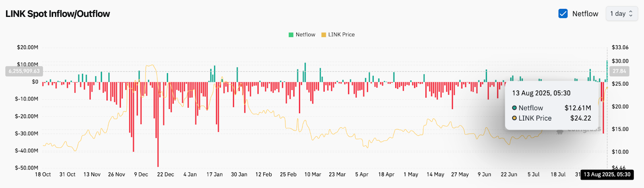The image size is (644, 188).
Task: Click the 17 Jan date label
Action: click(215, 174)
